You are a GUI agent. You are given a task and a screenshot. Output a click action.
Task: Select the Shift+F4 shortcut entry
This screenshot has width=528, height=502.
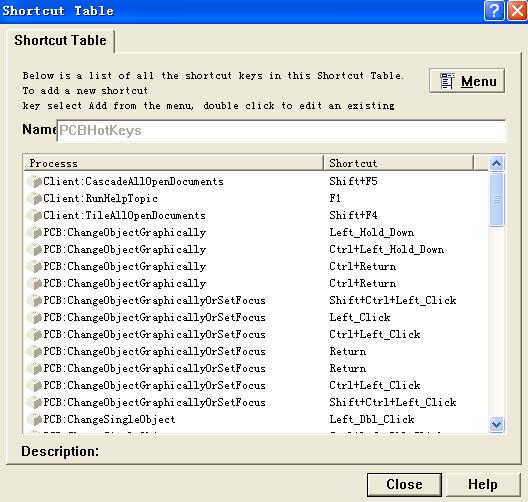tap(353, 215)
